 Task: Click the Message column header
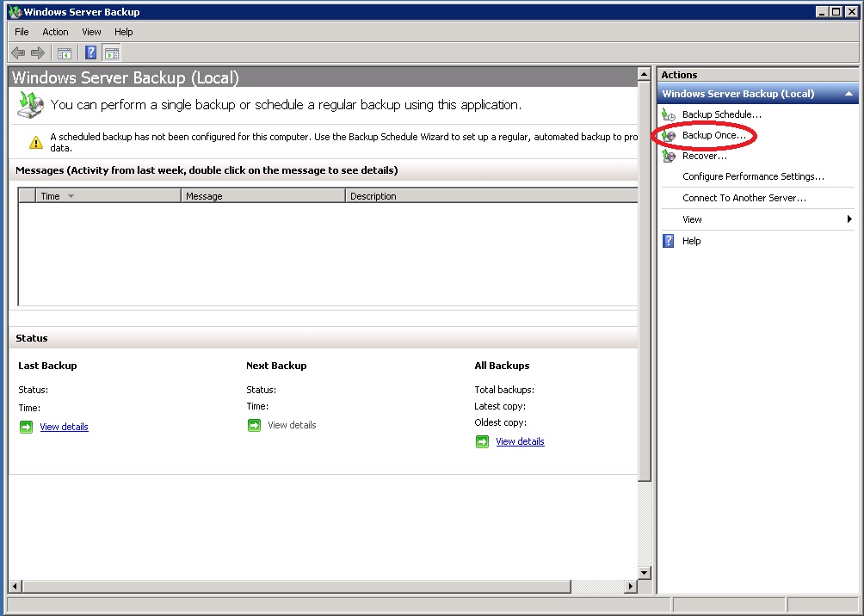pyautogui.click(x=263, y=195)
